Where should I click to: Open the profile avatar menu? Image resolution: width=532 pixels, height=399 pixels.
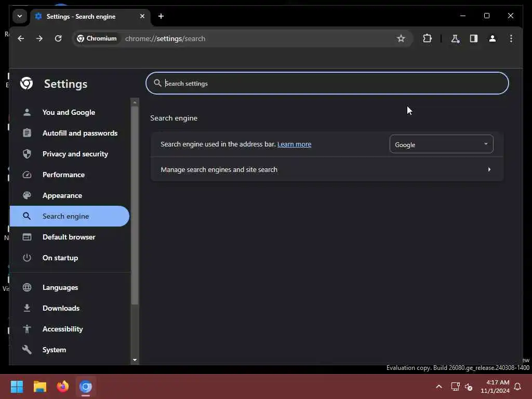pos(493,38)
